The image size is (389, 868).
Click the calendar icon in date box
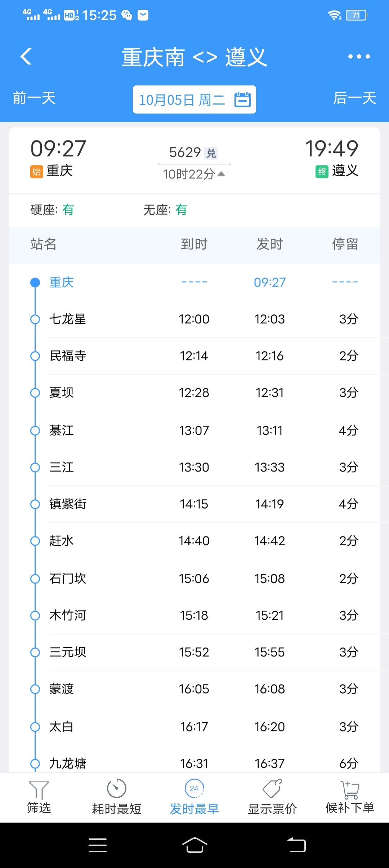242,99
